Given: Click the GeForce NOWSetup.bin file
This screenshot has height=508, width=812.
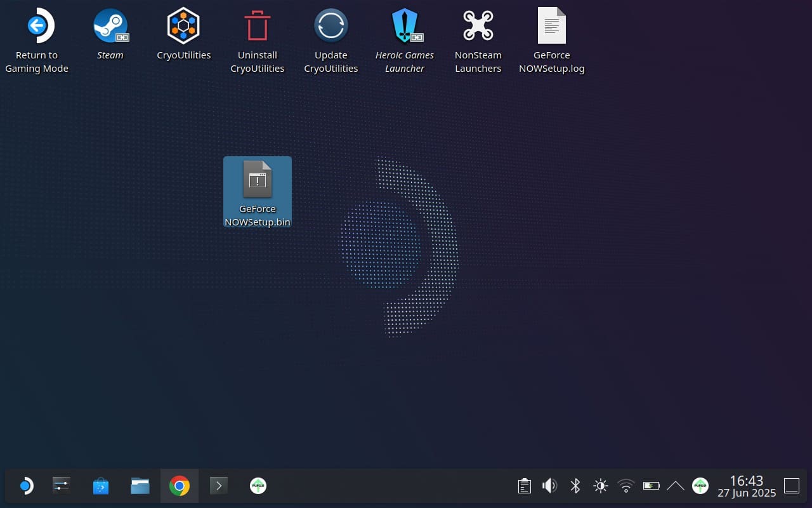Looking at the screenshot, I should click(258, 180).
